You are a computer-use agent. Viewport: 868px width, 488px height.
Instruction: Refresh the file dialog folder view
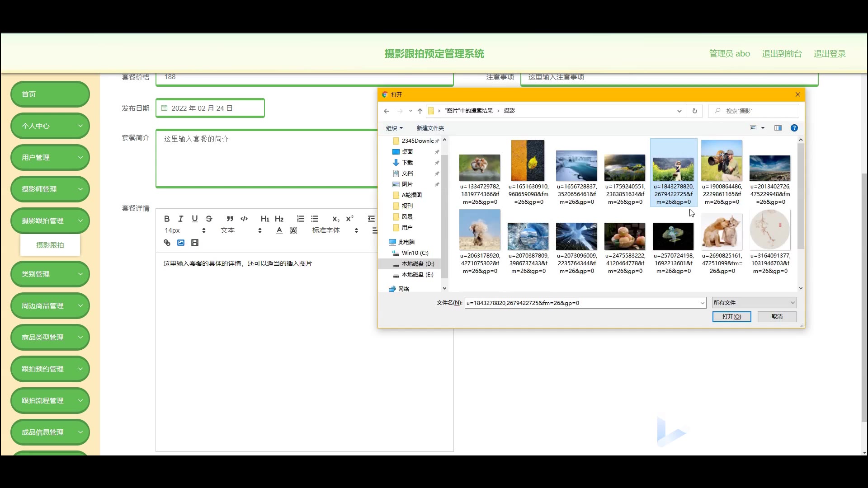click(694, 111)
